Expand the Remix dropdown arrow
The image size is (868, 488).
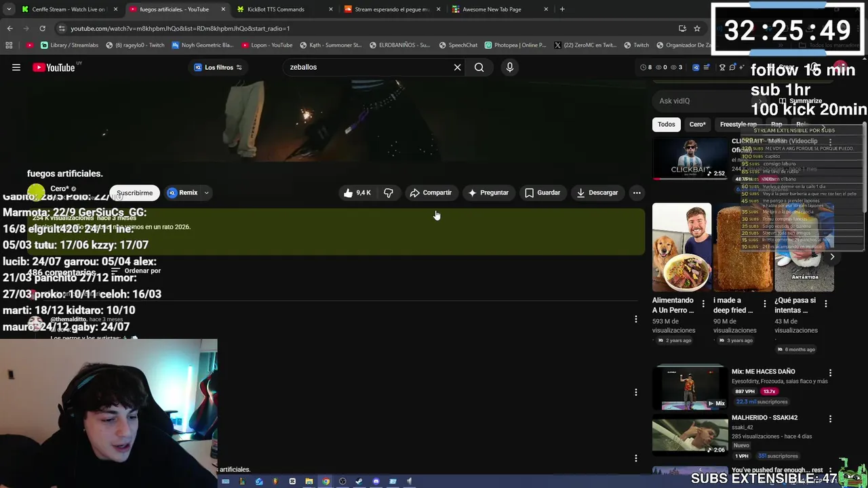206,192
